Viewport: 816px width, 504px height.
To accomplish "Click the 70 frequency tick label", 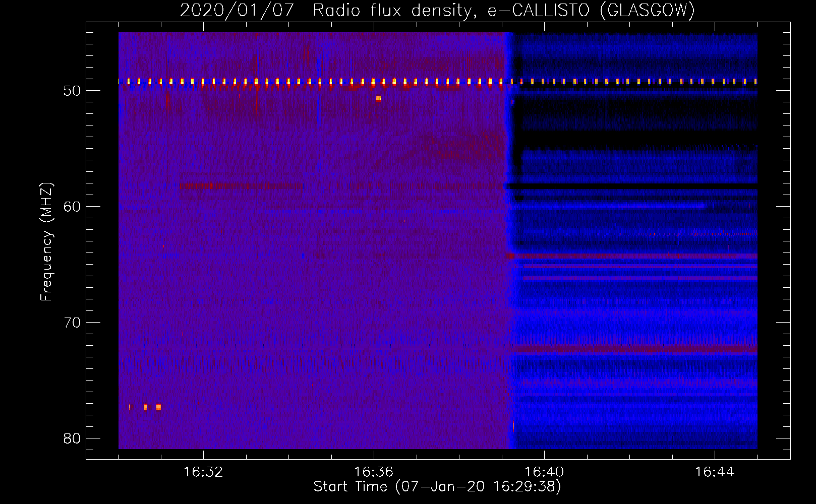I will (x=72, y=323).
